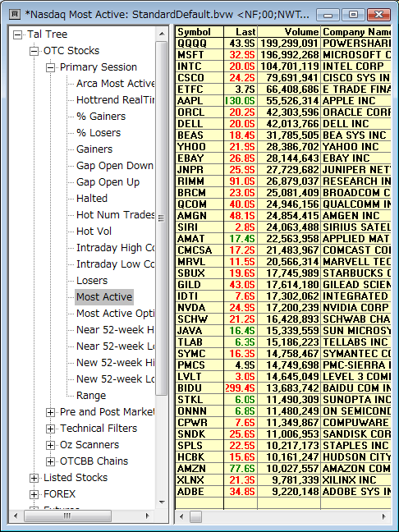The height and width of the screenshot is (532, 399).
Task: Expand the Listed Stocks node
Action: click(34, 478)
